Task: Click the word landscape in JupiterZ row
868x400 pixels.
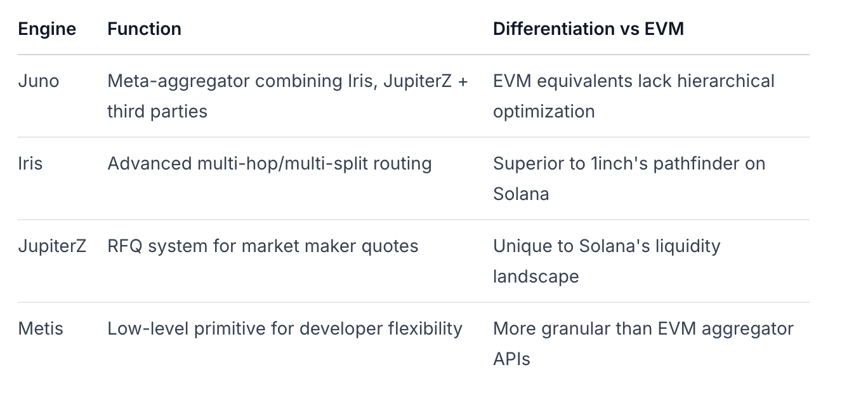Action: point(536,277)
